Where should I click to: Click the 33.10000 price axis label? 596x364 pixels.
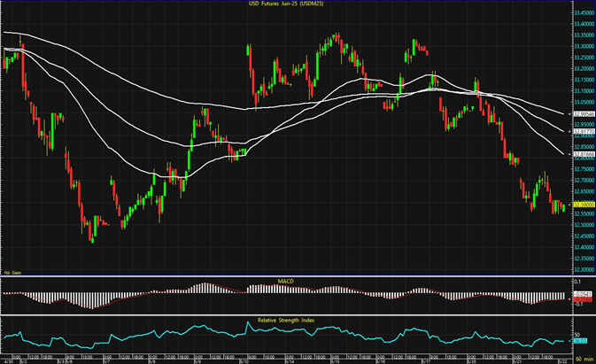coord(582,91)
